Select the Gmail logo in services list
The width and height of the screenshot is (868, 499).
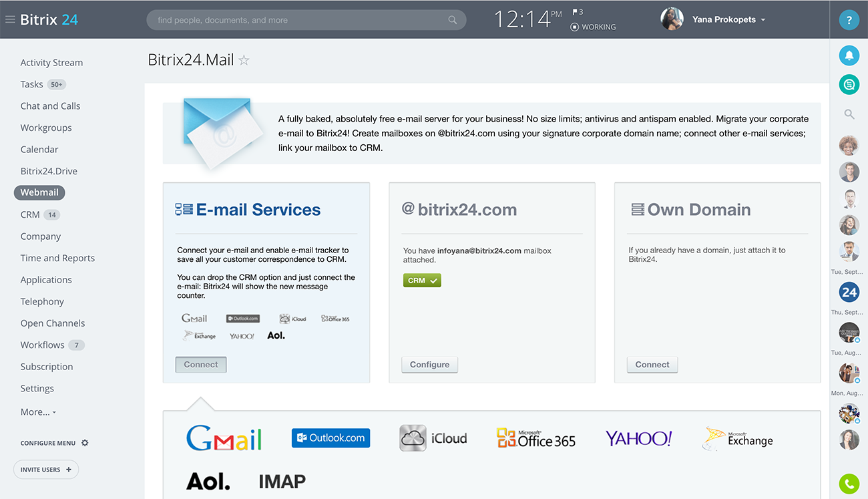point(224,438)
